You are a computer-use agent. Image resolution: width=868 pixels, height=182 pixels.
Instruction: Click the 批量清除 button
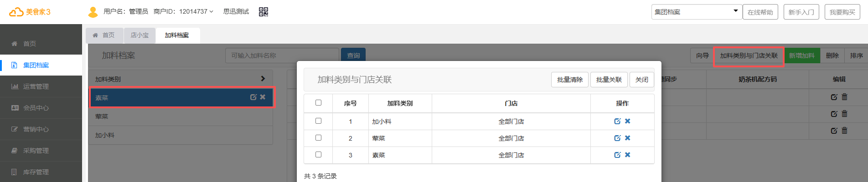point(570,80)
